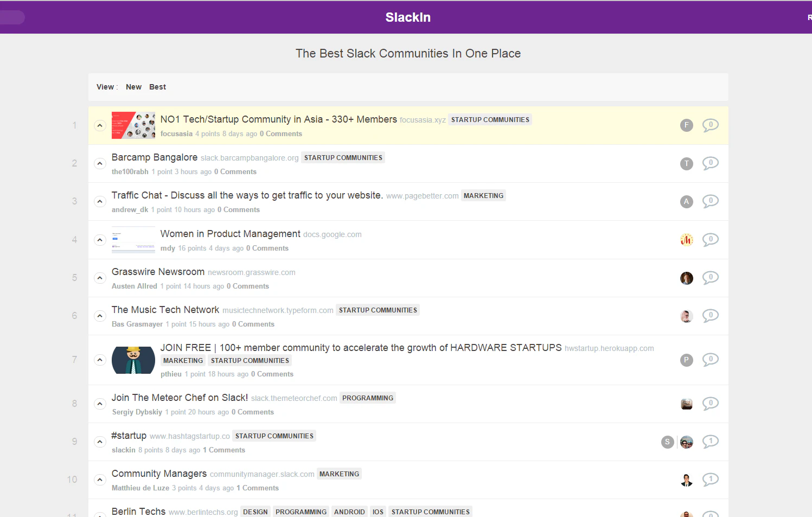Open HARDWARE STARTUPS hard-hat thumbnail
This screenshot has height=517, width=812.
click(x=133, y=360)
